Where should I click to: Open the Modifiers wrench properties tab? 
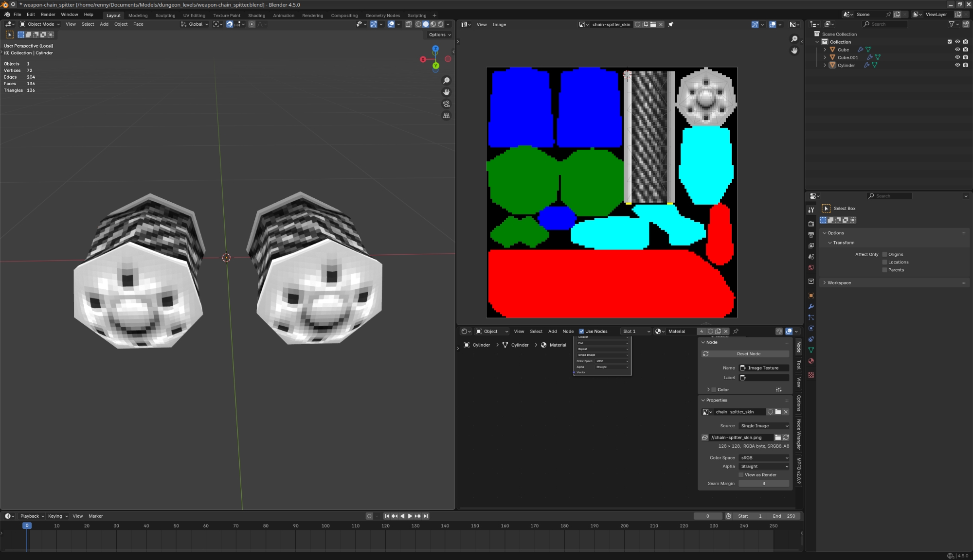click(811, 307)
